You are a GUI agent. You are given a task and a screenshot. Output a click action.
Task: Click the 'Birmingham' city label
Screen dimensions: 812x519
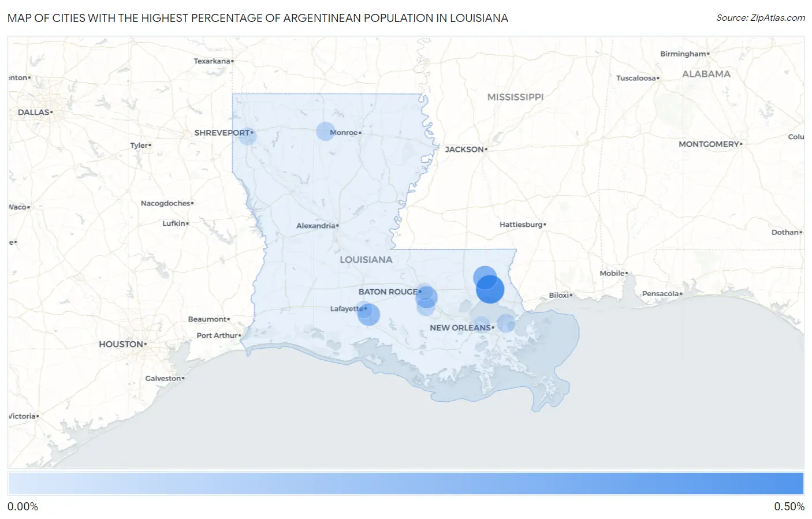(x=683, y=54)
